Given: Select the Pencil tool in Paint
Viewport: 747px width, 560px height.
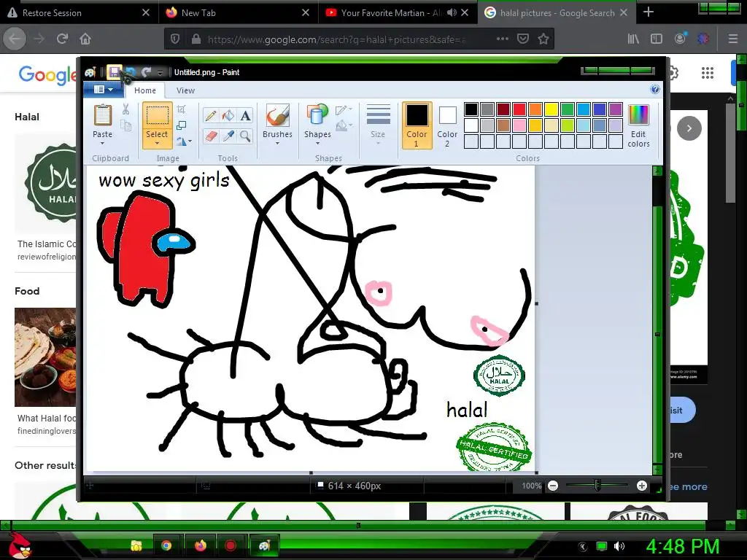Looking at the screenshot, I should [211, 116].
